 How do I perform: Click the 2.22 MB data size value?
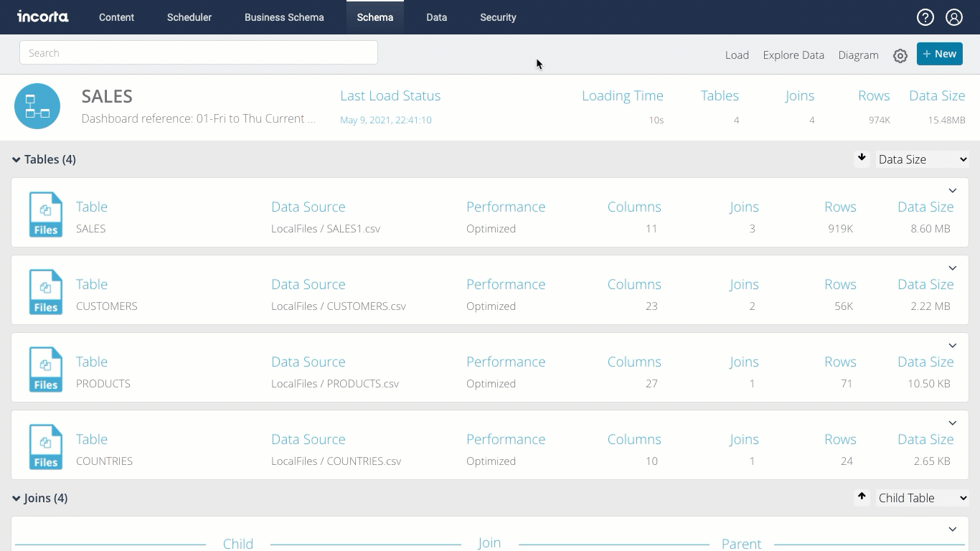pyautogui.click(x=930, y=306)
